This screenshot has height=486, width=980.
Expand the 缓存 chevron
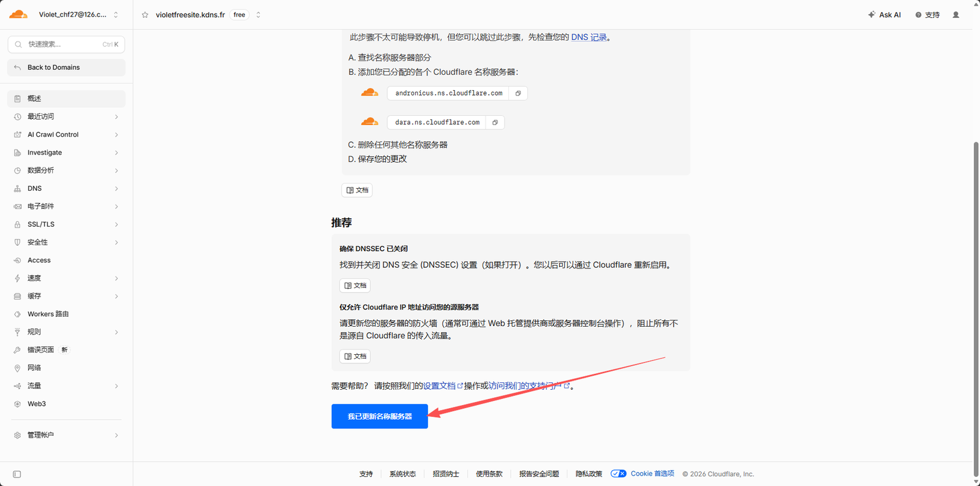click(116, 296)
